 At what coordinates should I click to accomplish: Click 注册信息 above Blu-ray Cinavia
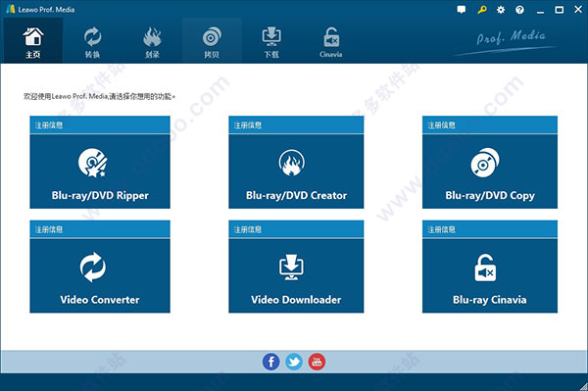[x=441, y=229]
